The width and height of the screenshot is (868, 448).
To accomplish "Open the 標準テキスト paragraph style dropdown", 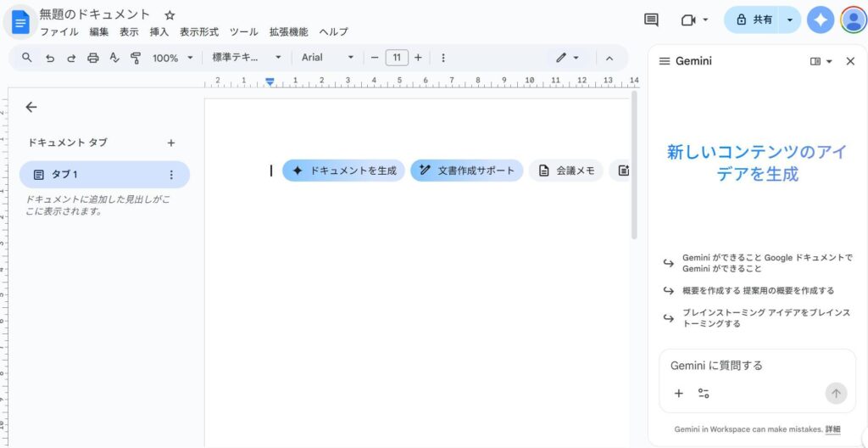I will click(x=247, y=58).
